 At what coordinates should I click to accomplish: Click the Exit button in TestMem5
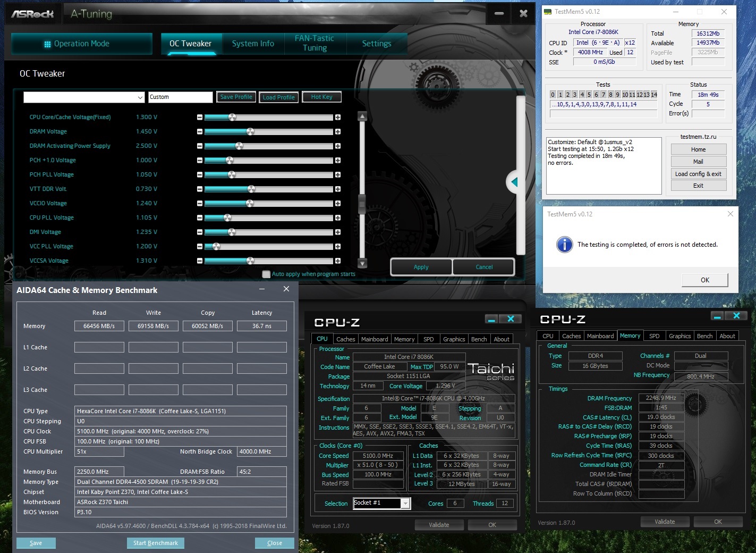click(698, 186)
